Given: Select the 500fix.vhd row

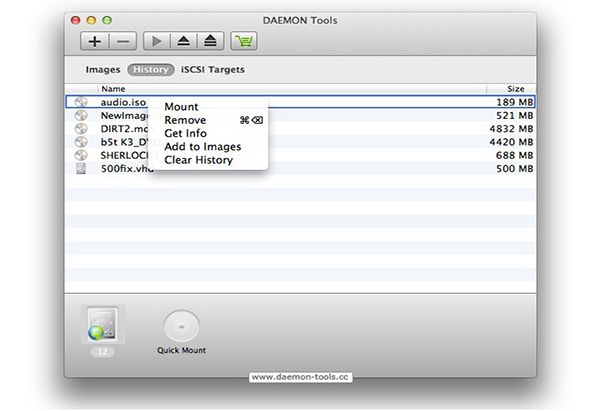Looking at the screenshot, I should click(x=300, y=168).
